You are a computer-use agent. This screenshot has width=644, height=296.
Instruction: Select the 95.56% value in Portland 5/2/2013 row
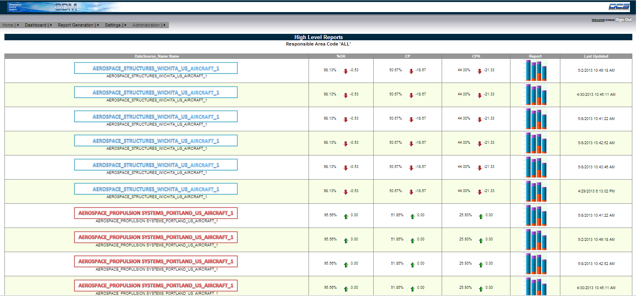330,239
